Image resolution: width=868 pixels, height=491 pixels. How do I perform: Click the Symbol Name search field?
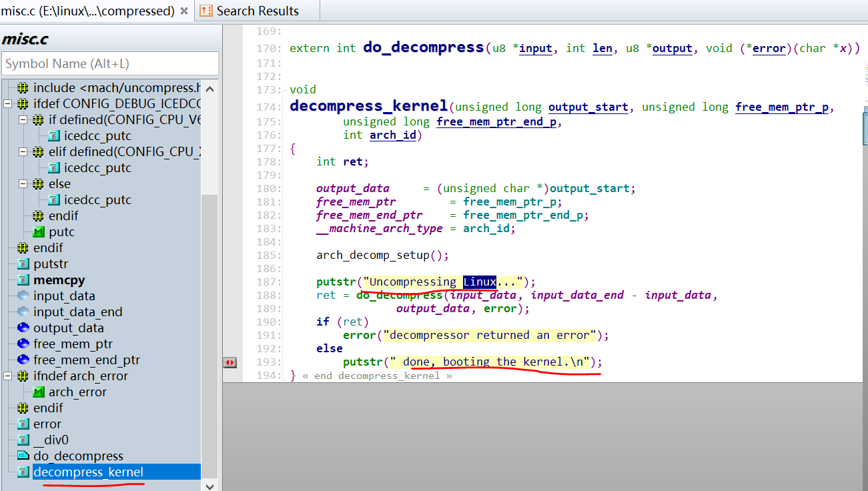[109, 63]
